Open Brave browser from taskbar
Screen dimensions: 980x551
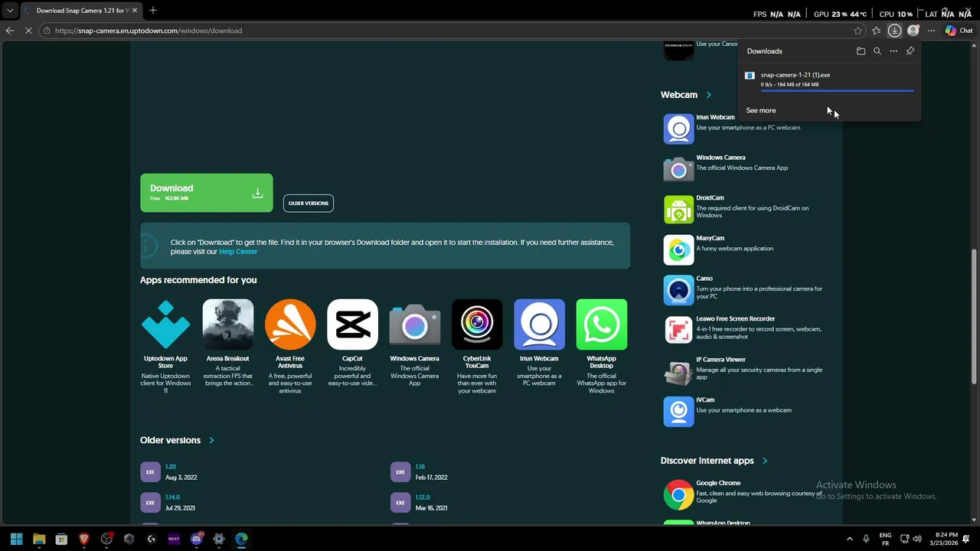click(84, 539)
